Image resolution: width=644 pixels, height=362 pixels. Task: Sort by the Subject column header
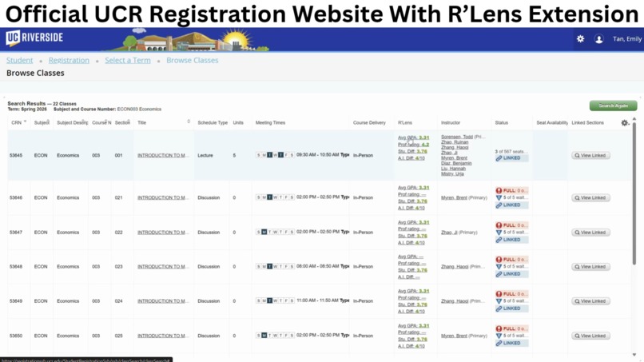pyautogui.click(x=42, y=122)
